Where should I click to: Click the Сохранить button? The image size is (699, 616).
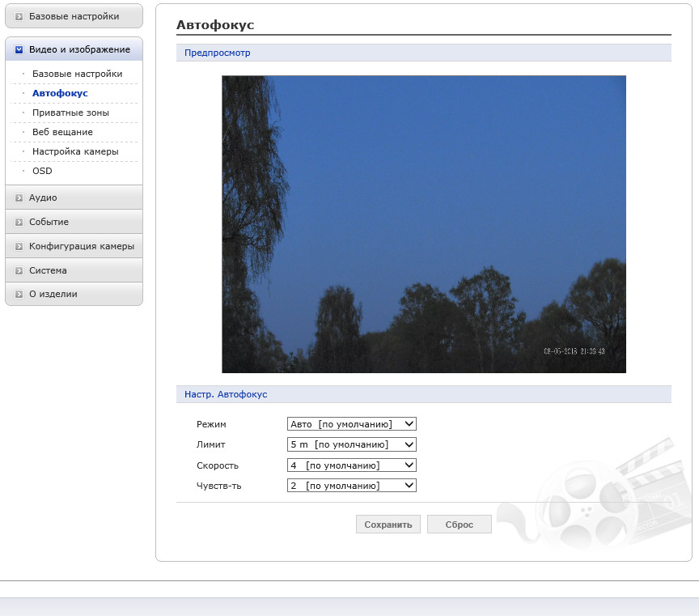(x=388, y=525)
